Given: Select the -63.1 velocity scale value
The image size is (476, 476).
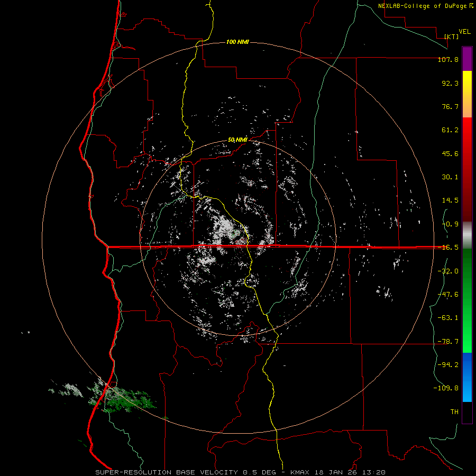Looking at the screenshot, I should [x=448, y=318].
